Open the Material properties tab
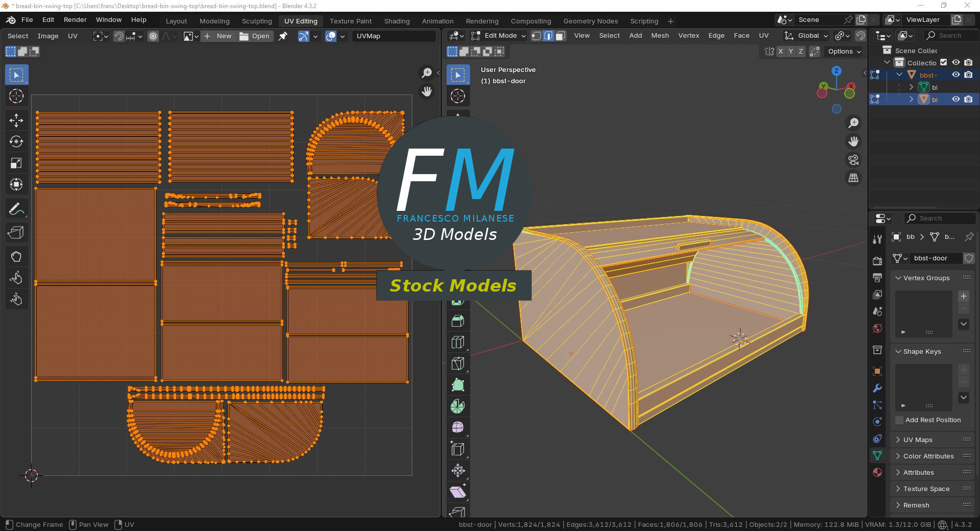This screenshot has width=980, height=531. (877, 472)
